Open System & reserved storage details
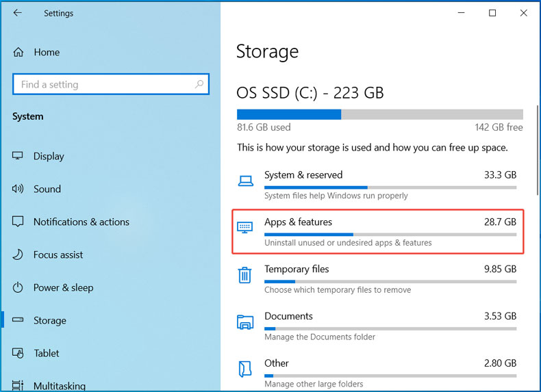This screenshot has height=392, width=541. tap(378, 186)
